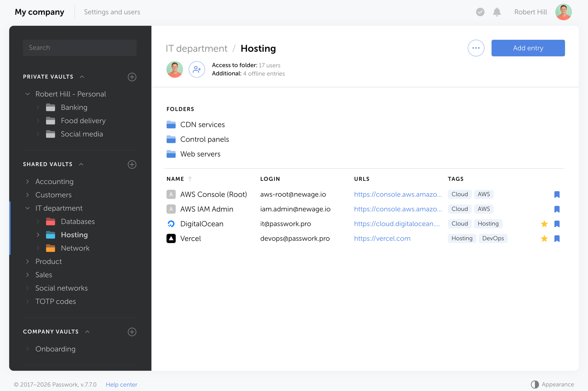588x391 pixels.
Task: Click Cloud tag on AWS Console (Root) row
Action: click(x=460, y=194)
